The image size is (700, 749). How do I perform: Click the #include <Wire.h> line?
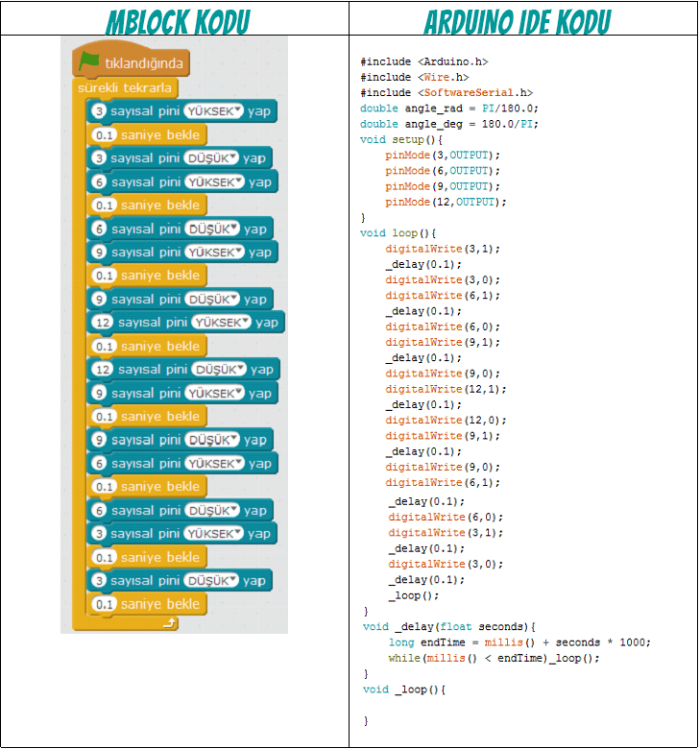click(x=415, y=77)
